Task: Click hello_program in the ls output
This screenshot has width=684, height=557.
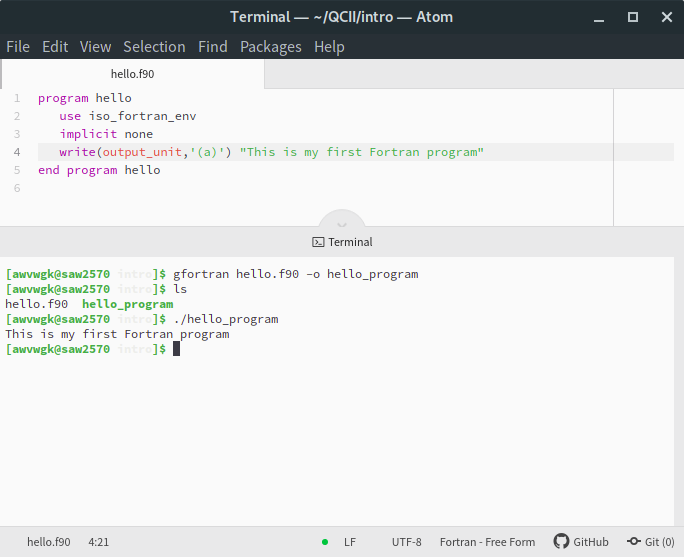Action: tap(128, 304)
